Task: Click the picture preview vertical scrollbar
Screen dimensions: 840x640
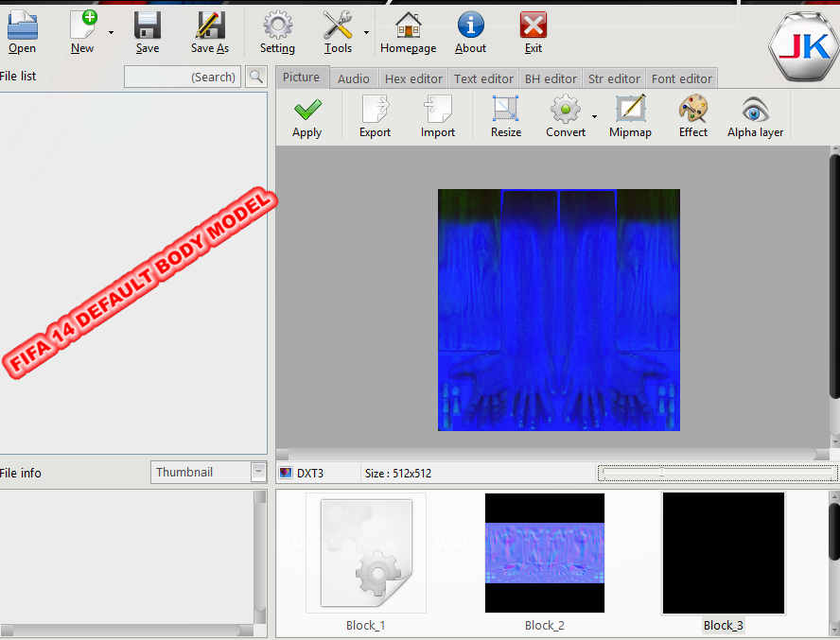Action: pyautogui.click(x=834, y=276)
